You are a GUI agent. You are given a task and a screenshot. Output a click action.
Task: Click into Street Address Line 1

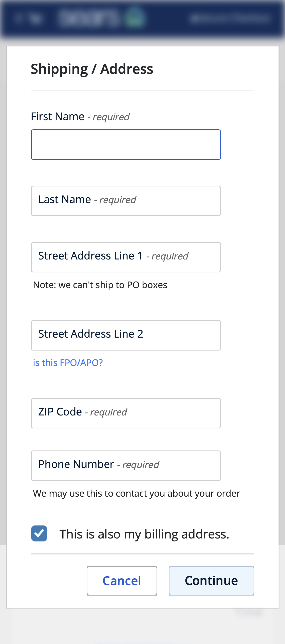(x=126, y=257)
